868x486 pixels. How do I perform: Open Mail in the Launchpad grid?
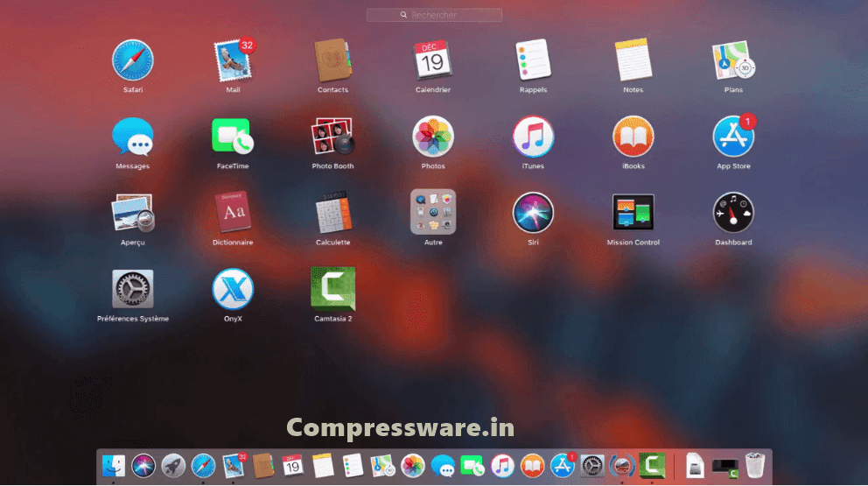(233, 60)
